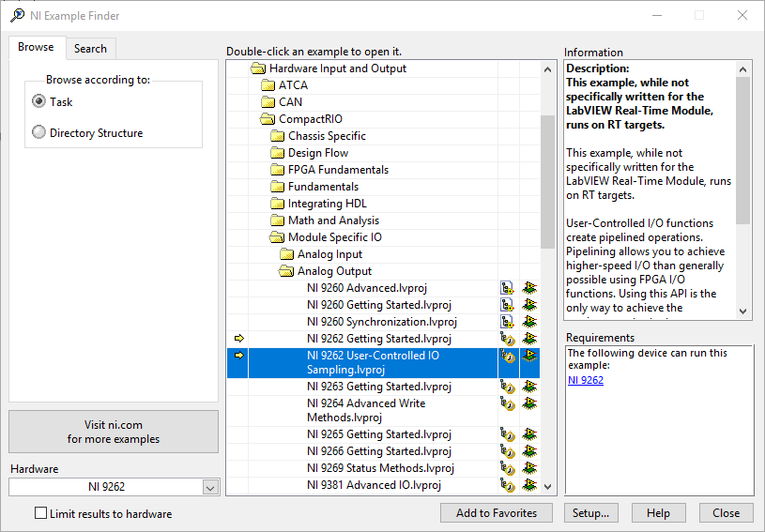Click the FPGA target icon for NI 9260 Synchronization.lvproj
The image size is (765, 532).
[x=529, y=322]
